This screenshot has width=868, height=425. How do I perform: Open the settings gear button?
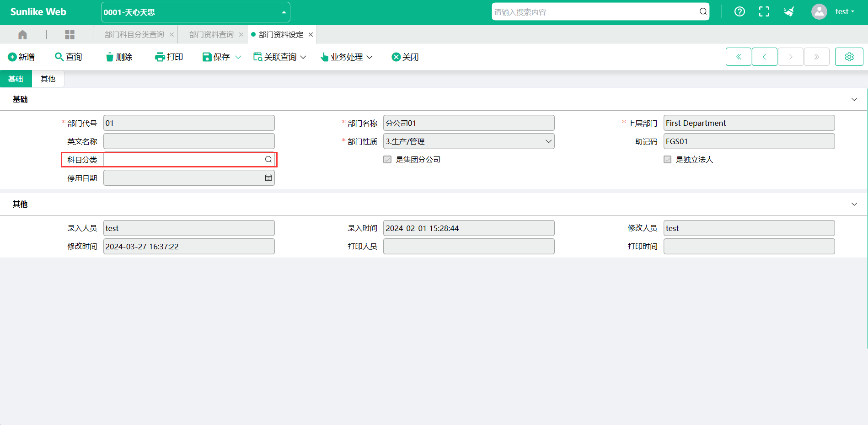[849, 57]
